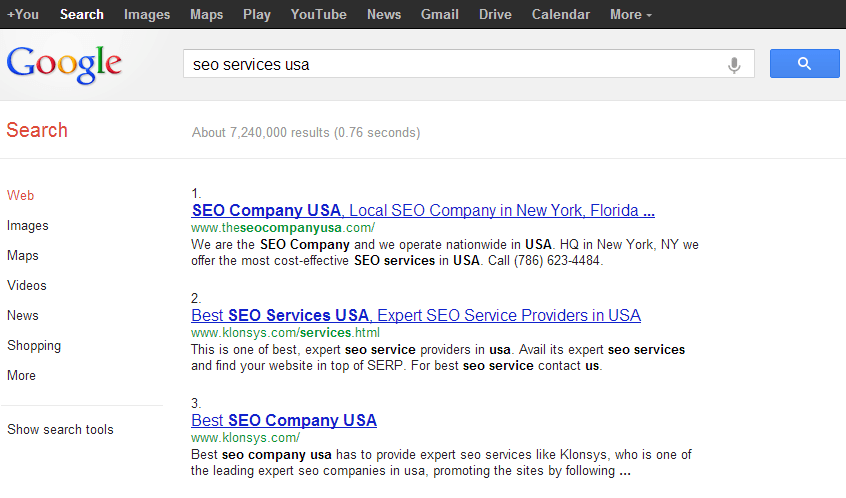Click the blue magnifier search button
The image size is (846, 498).
click(x=804, y=64)
